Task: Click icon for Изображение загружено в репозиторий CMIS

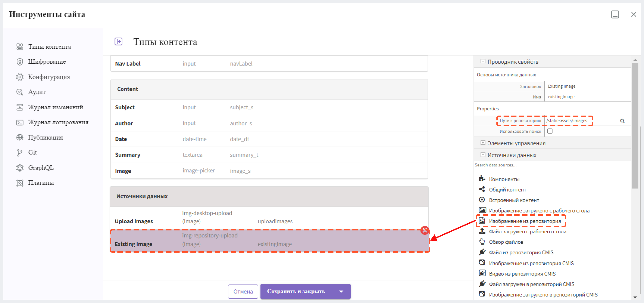Action: [482, 294]
